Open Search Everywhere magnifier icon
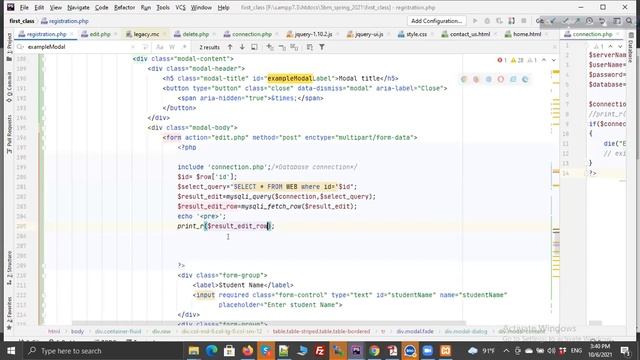Image resolution: width=640 pixels, height=360 pixels. [x=629, y=21]
